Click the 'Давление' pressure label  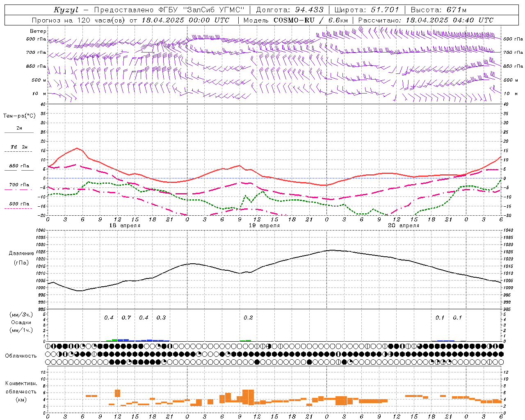point(21,253)
